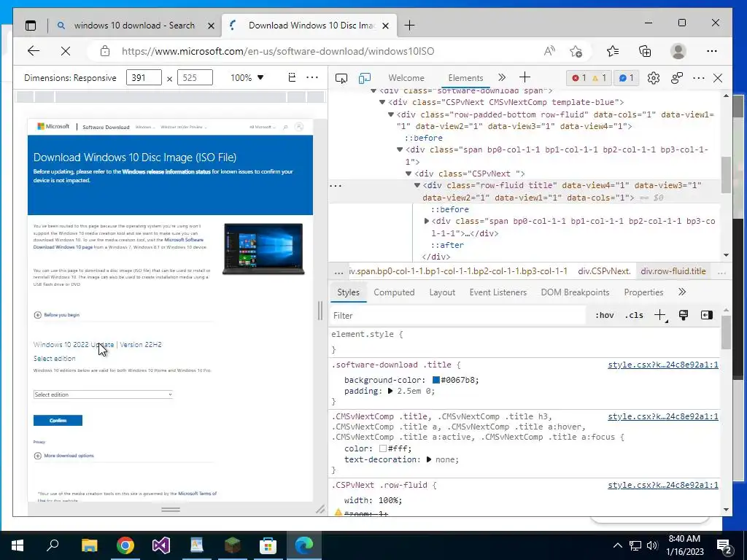Add a new DevTools tool tab
The width and height of the screenshot is (747, 560).
525,77
